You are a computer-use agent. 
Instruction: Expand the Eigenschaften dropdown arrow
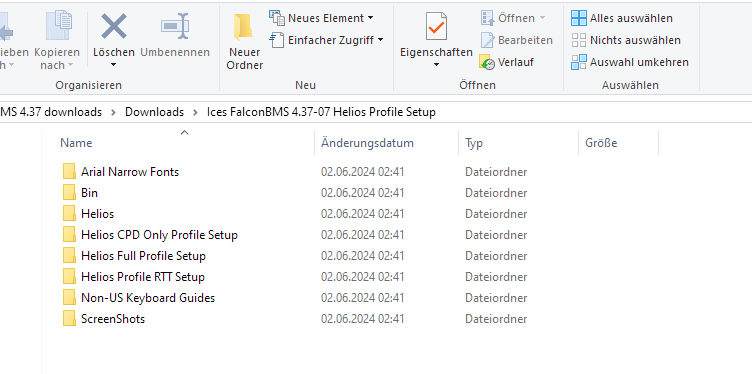click(436, 65)
